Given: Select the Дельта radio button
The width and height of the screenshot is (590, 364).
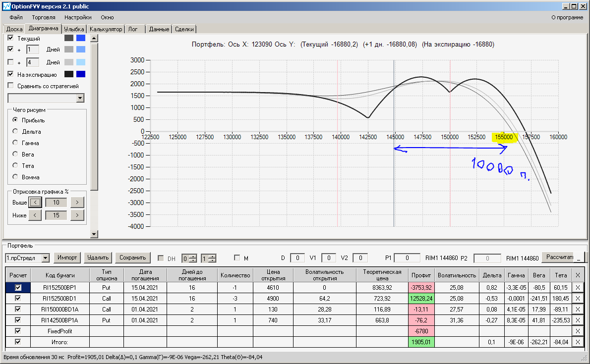Looking at the screenshot, I should (15, 131).
